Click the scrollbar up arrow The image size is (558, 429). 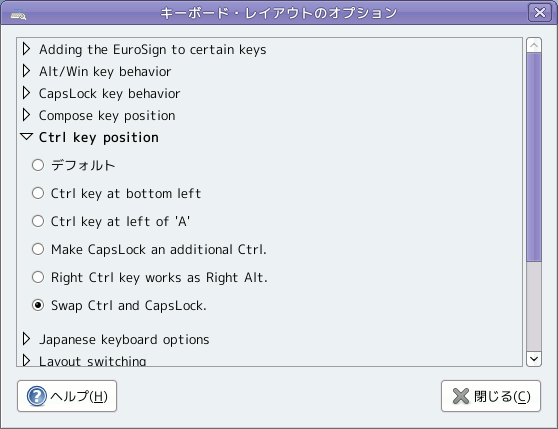(x=534, y=45)
